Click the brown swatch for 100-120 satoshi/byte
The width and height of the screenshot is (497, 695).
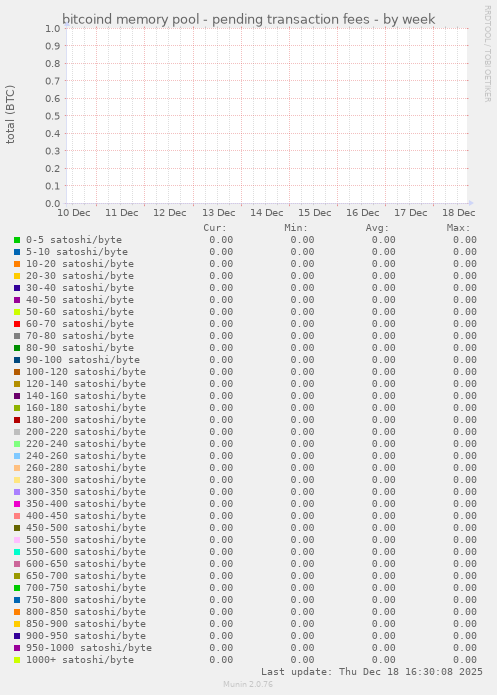click(x=17, y=372)
